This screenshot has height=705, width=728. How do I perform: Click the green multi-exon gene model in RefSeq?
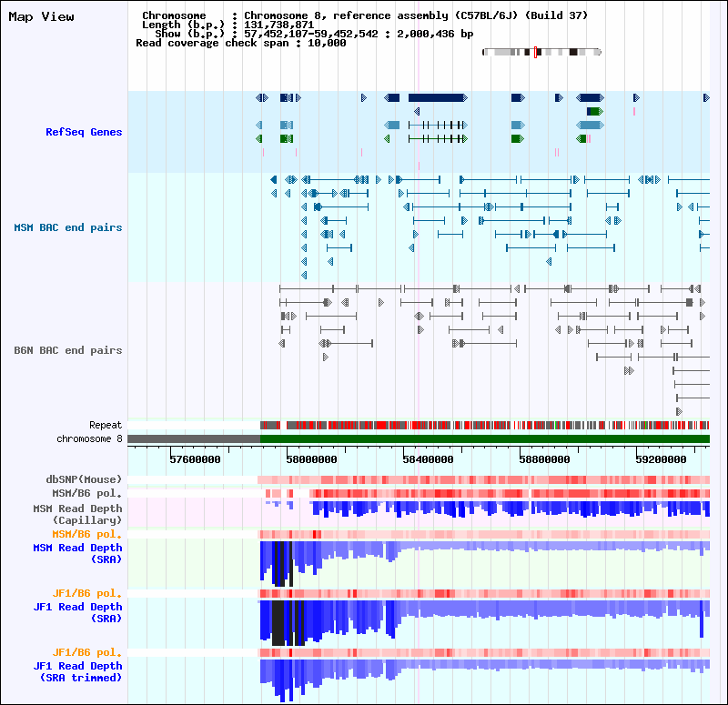[438, 139]
